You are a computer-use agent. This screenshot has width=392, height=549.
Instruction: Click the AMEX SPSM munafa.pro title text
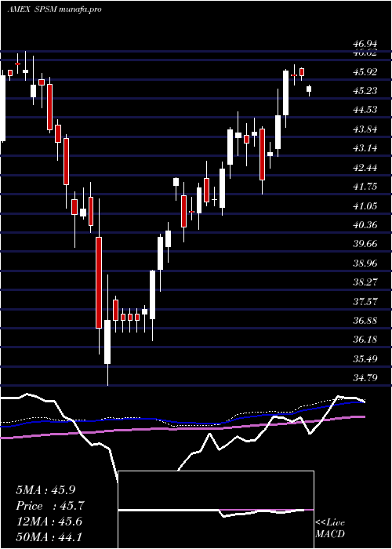tap(55, 9)
